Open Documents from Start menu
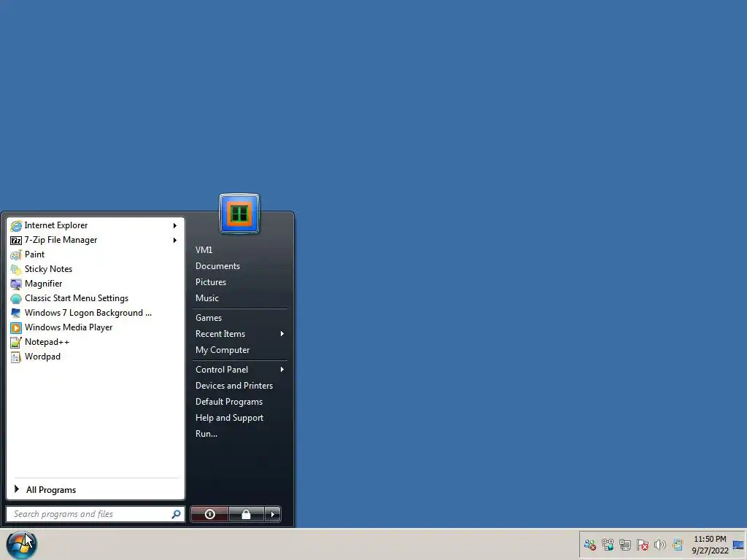Image resolution: width=747 pixels, height=560 pixels. [217, 266]
